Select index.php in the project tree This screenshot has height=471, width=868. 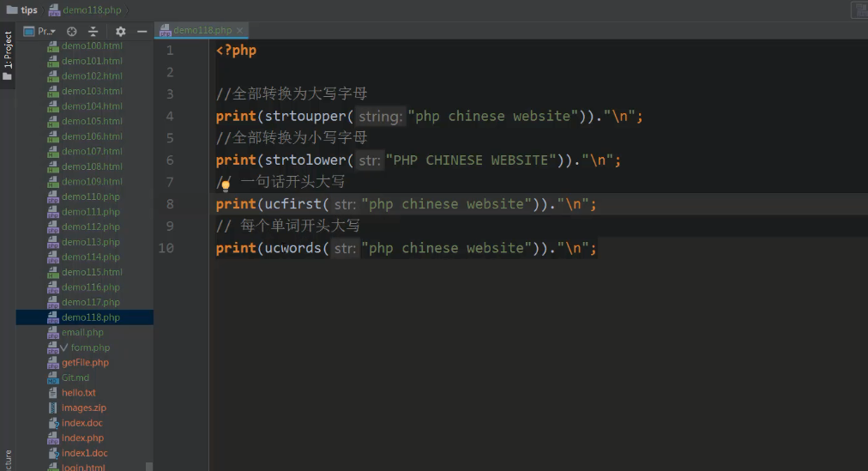[82, 438]
